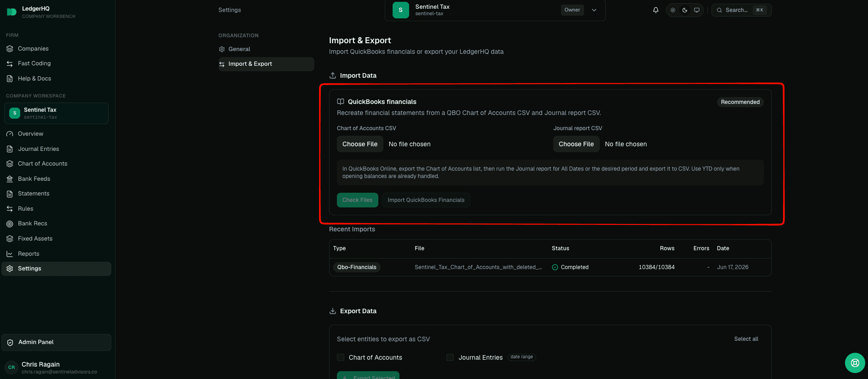Image resolution: width=868 pixels, height=379 pixels.
Task: Click Select all for export entities
Action: click(x=746, y=339)
